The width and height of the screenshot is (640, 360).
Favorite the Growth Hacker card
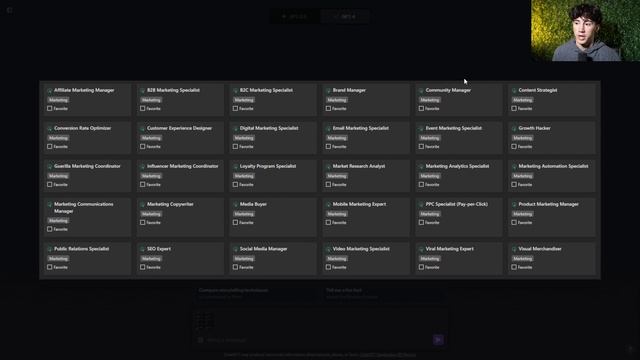click(514, 146)
